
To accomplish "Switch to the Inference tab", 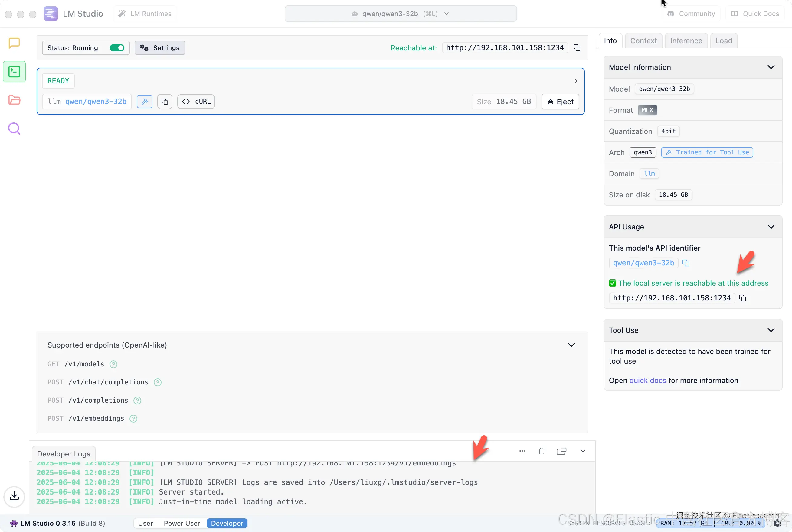I will click(x=686, y=41).
